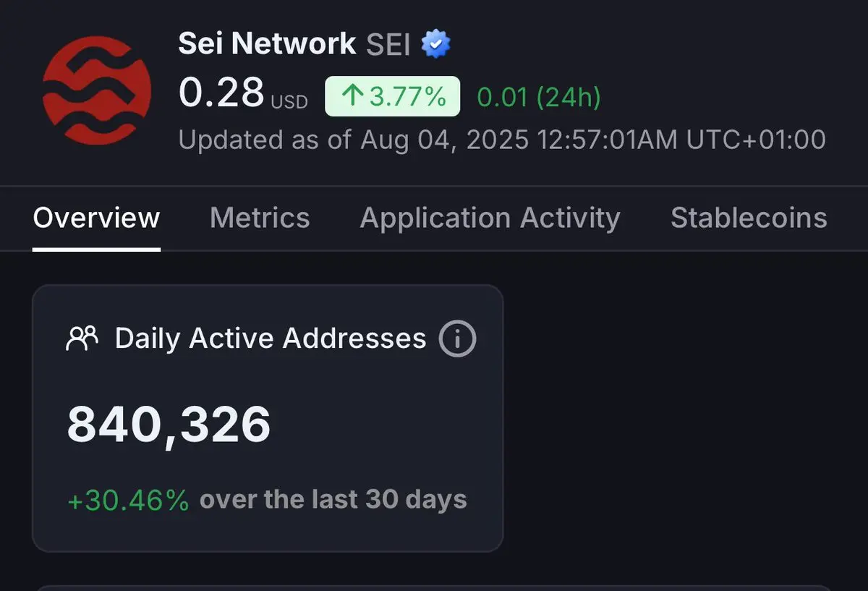The height and width of the screenshot is (591, 868).
Task: Click the 0.01 (24h) change text
Action: [x=539, y=97]
